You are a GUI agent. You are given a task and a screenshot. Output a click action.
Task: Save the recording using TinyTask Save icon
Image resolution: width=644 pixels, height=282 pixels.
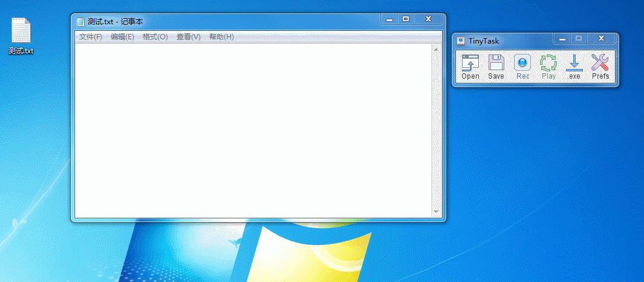point(496,67)
